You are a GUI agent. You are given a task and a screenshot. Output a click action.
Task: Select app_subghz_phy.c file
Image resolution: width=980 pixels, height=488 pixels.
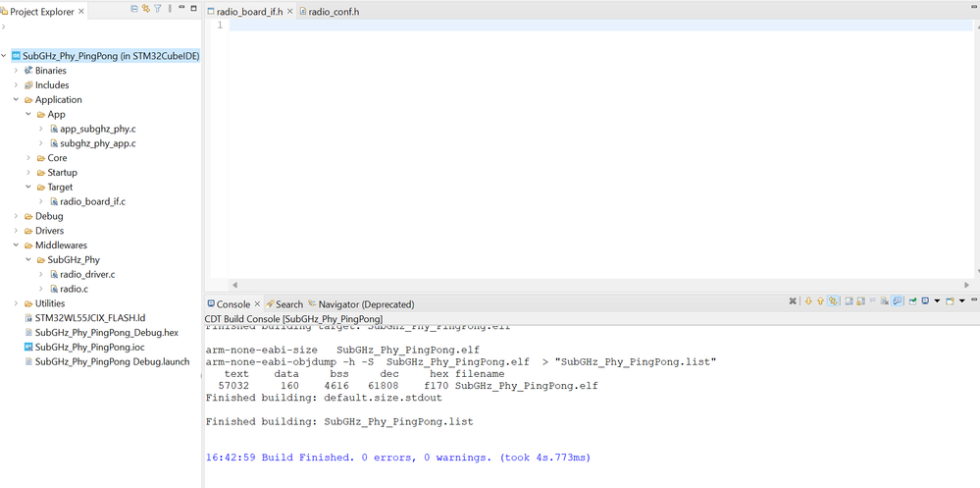point(97,129)
